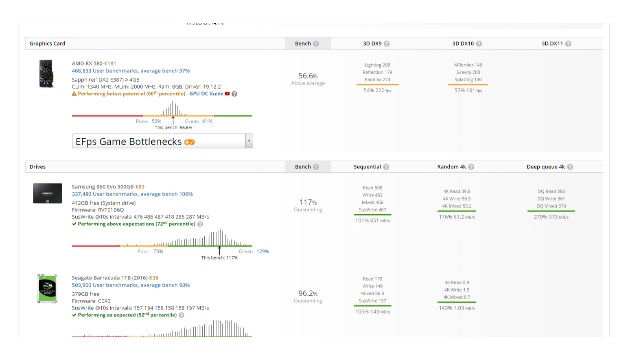This screenshot has height=364, width=630.
Task: Click the 117% Samsung bench score
Action: tap(308, 202)
